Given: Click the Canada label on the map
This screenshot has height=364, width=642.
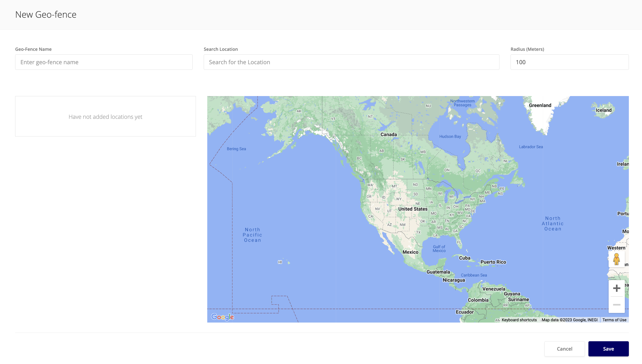Looking at the screenshot, I should (388, 134).
